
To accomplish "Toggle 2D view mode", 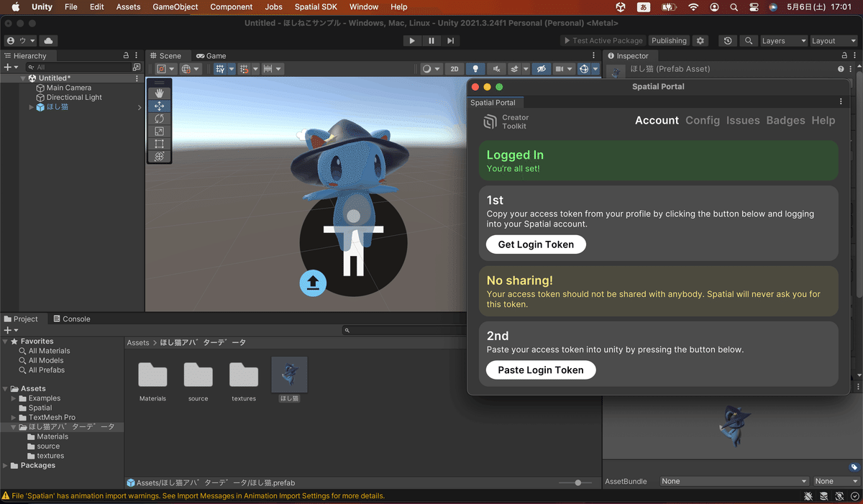I will click(455, 69).
